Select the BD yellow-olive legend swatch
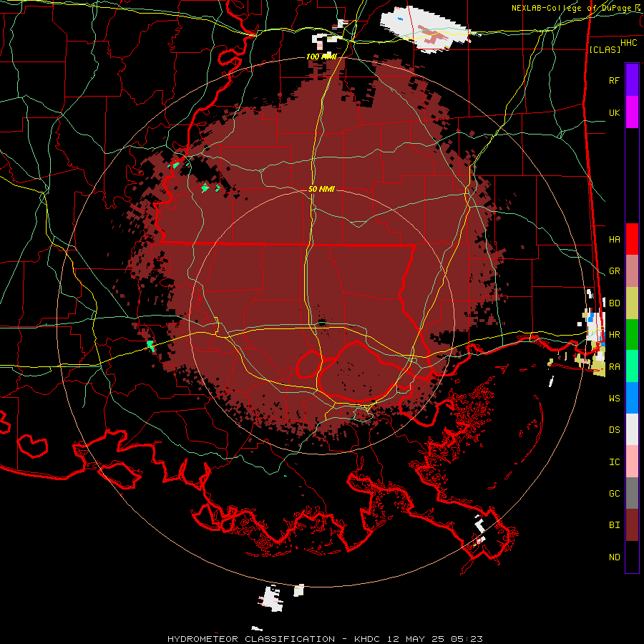This screenshot has height=644, width=644. (632, 303)
